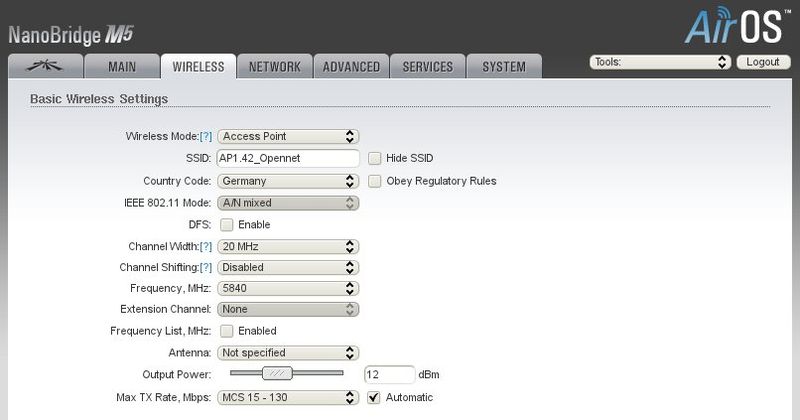Click the Output Power slider handle

278,374
